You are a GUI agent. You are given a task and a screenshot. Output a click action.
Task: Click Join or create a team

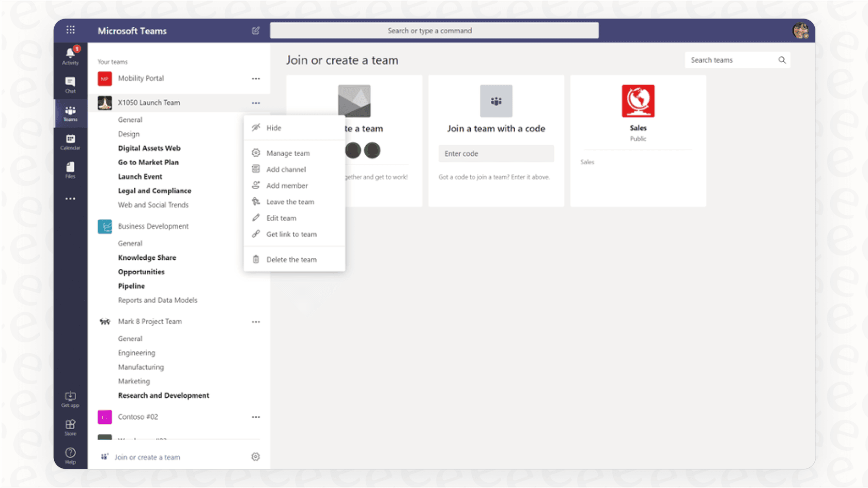(x=147, y=456)
